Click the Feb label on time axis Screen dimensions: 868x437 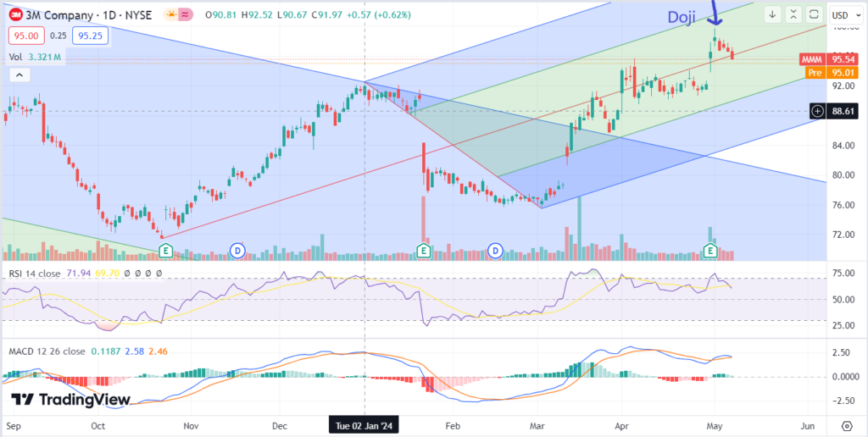click(453, 427)
